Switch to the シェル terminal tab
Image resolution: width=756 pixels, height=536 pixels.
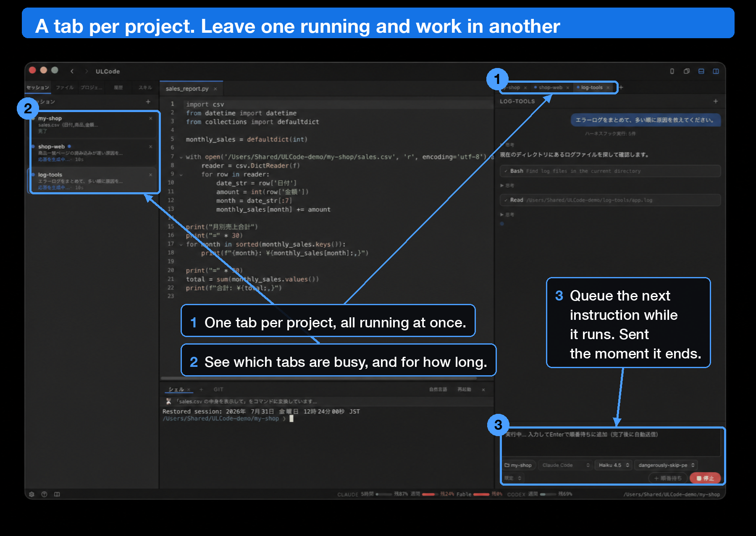click(176, 390)
